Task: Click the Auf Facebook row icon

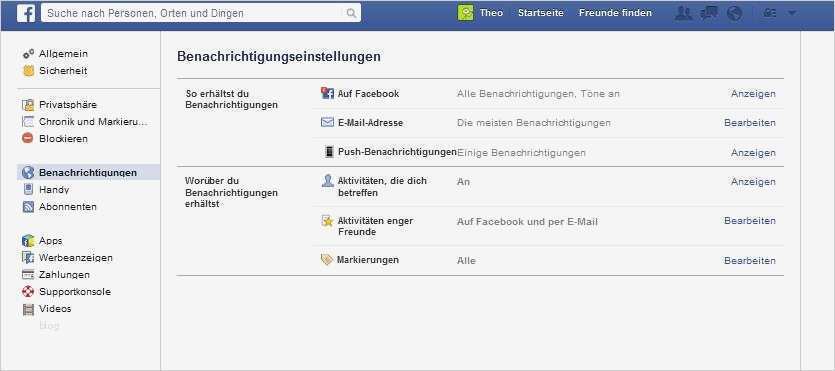Action: pyautogui.click(x=327, y=93)
